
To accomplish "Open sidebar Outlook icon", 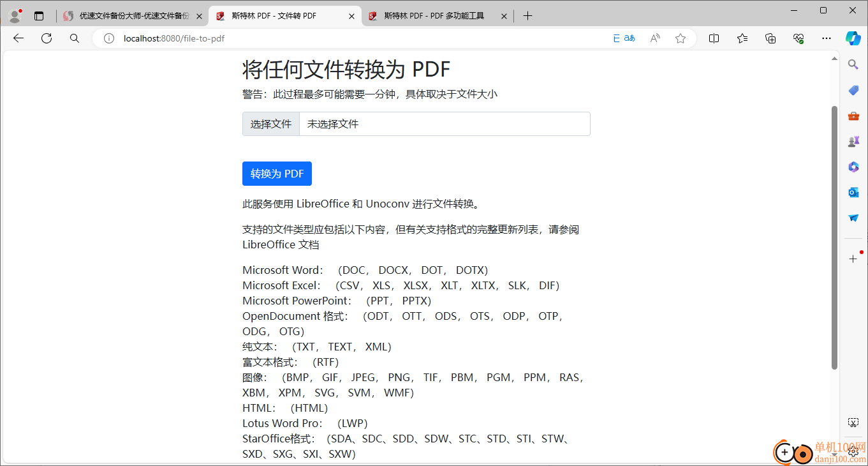I will 853,192.
